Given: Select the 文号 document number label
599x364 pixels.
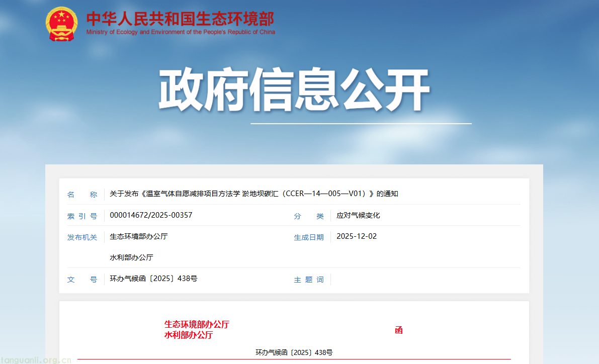Looking at the screenshot, I should click(82, 280).
